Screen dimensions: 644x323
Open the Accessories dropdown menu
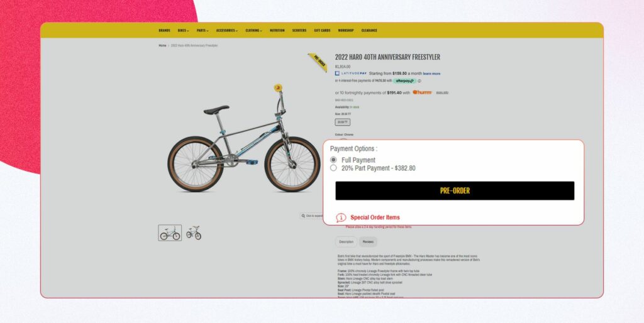click(226, 30)
